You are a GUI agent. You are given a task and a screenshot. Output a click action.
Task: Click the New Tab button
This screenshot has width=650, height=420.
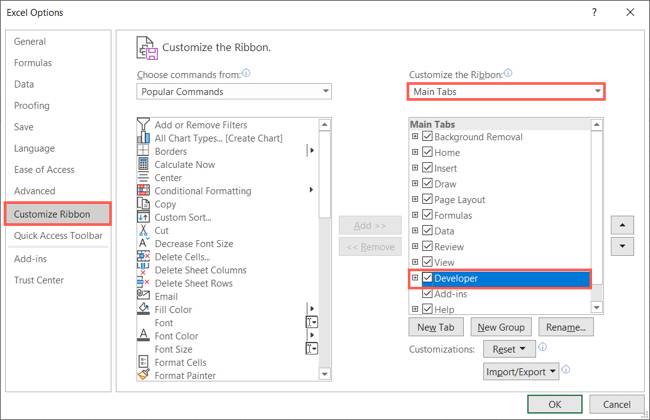436,327
